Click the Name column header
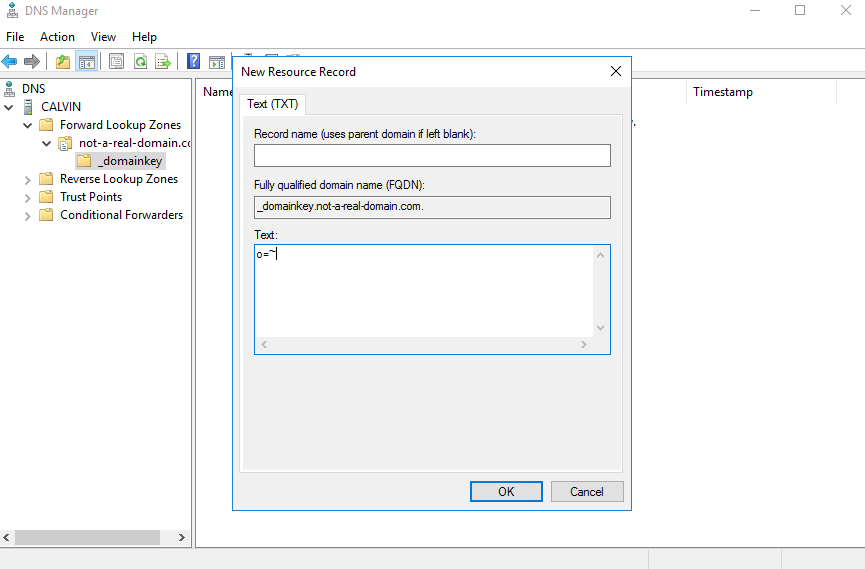Screen dimensions: 865x569 point(217,92)
